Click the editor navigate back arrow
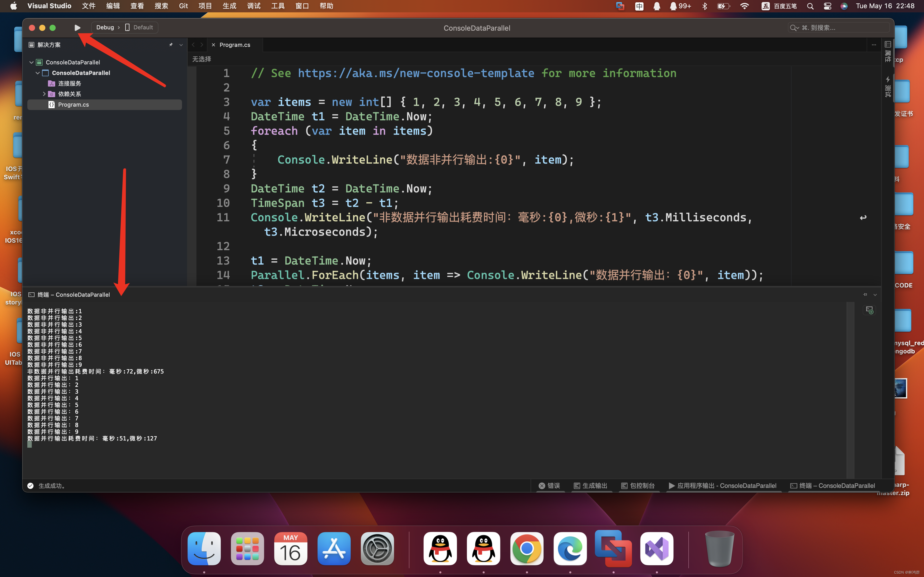Viewport: 924px width, 577px height. click(x=193, y=45)
